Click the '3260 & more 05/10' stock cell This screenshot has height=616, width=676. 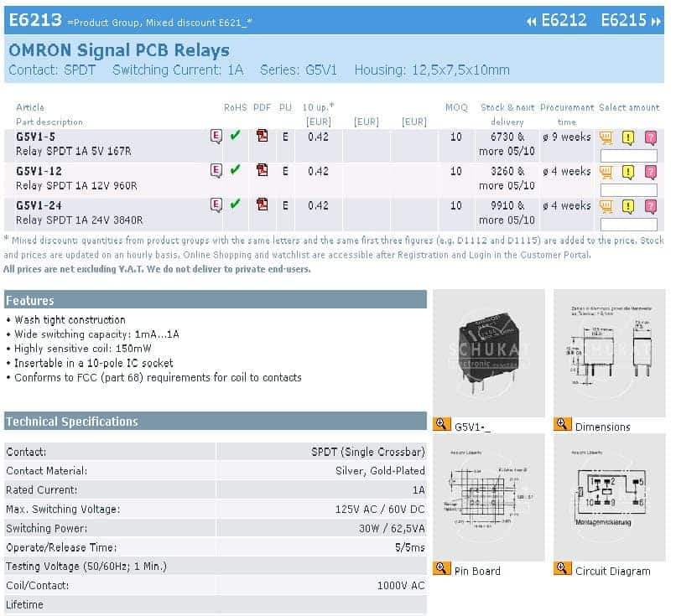(507, 179)
